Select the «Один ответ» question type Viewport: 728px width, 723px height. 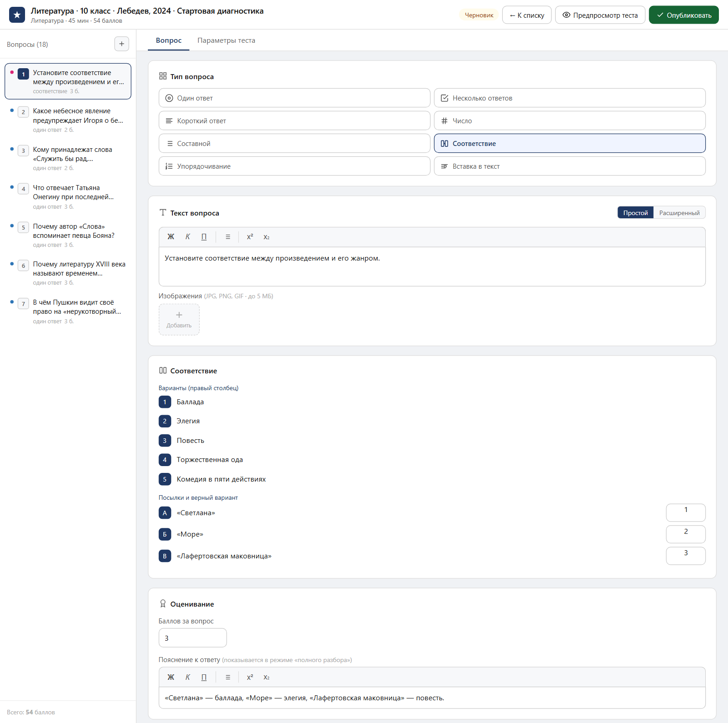point(294,98)
